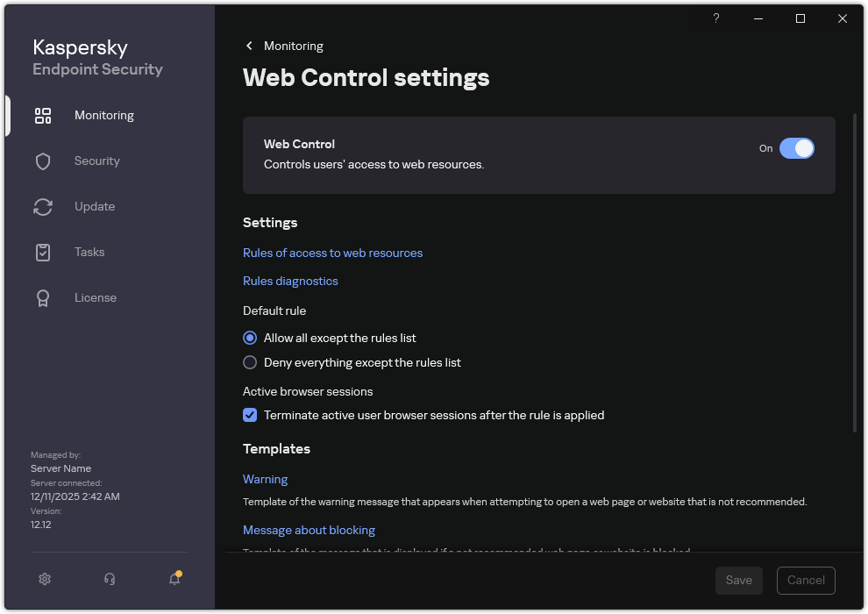Open the Warning message template
Screen dimensions: 868x614
click(265, 479)
